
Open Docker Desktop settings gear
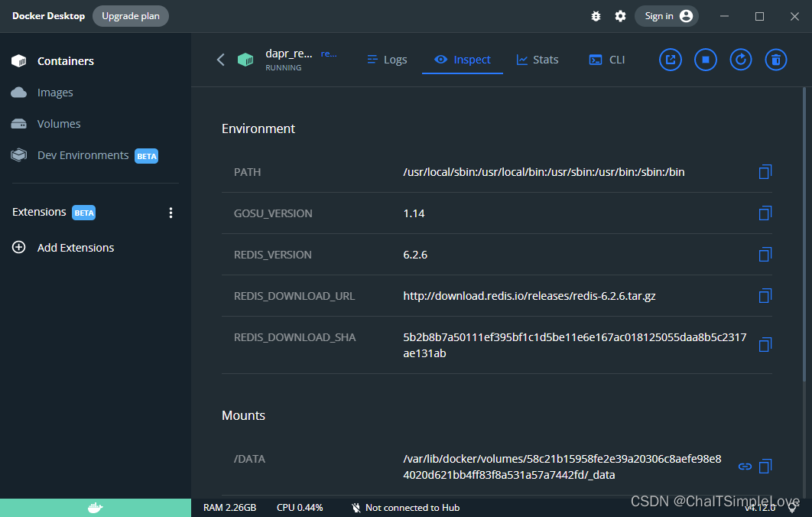click(620, 15)
